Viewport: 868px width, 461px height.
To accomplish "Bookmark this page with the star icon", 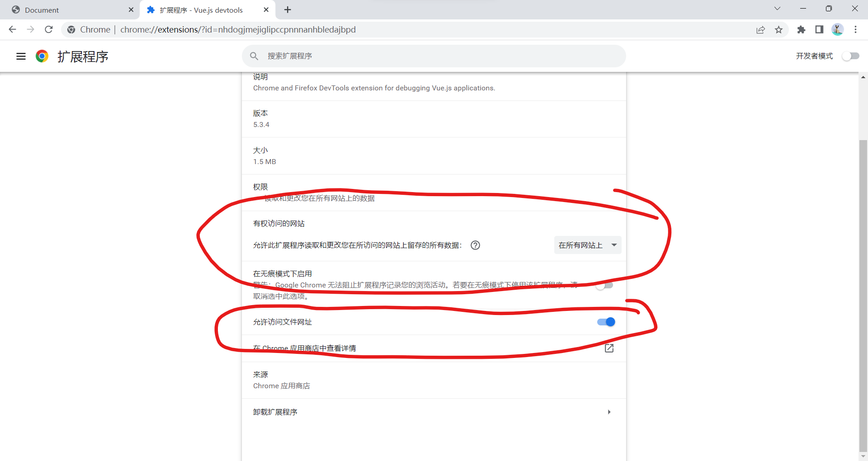I will point(779,29).
